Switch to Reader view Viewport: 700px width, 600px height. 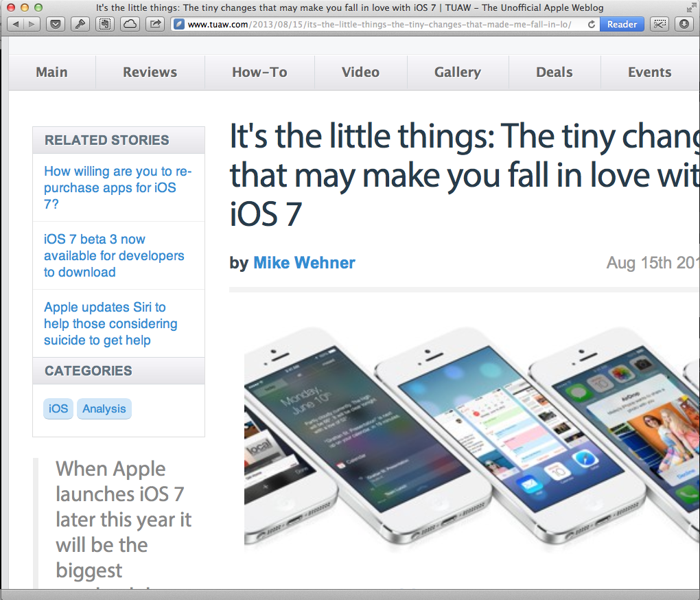pos(622,24)
